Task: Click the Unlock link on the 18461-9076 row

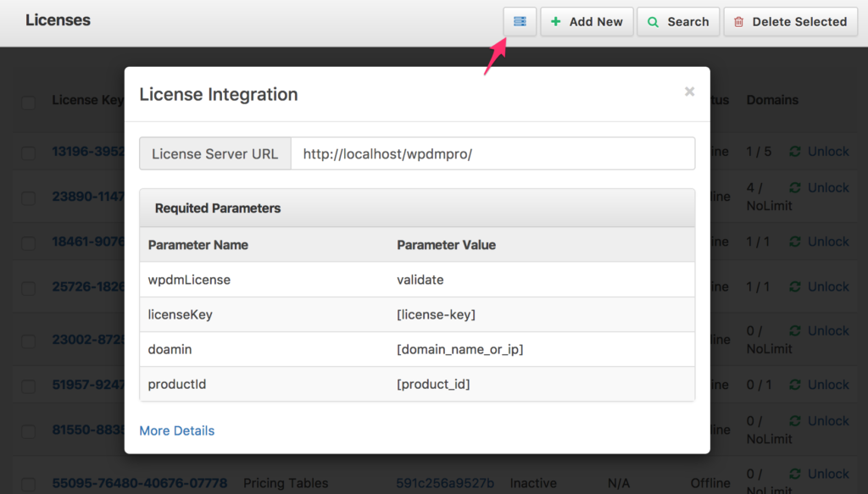Action: click(827, 241)
